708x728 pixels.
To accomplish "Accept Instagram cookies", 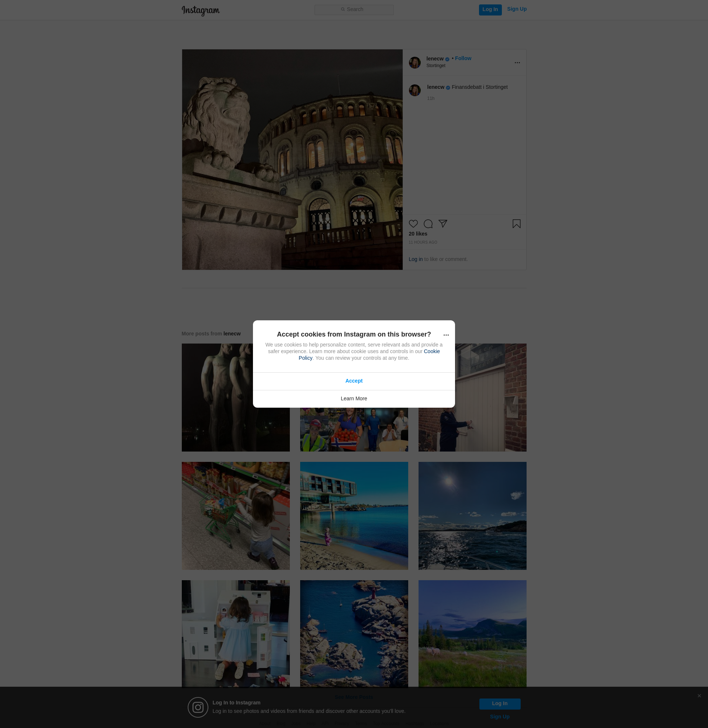I will tap(354, 381).
